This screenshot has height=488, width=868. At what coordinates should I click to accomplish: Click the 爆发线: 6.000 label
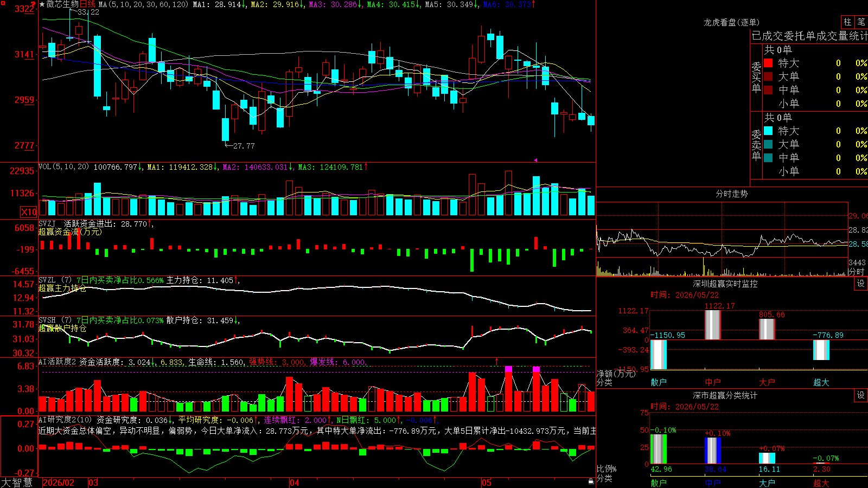(x=339, y=362)
